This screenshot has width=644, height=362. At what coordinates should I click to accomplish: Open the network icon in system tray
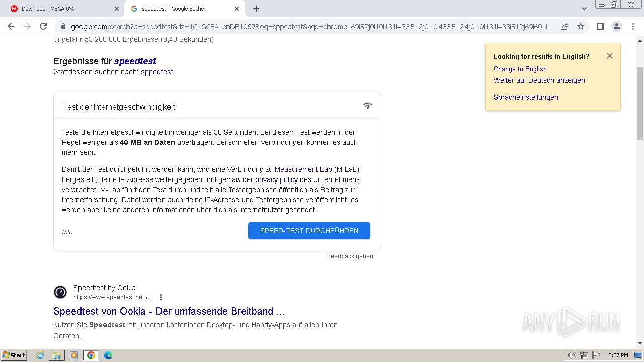pyautogui.click(x=584, y=355)
